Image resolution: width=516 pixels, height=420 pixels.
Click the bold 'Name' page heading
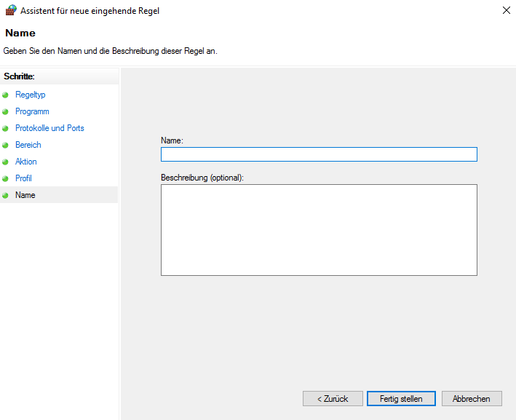pyautogui.click(x=20, y=33)
